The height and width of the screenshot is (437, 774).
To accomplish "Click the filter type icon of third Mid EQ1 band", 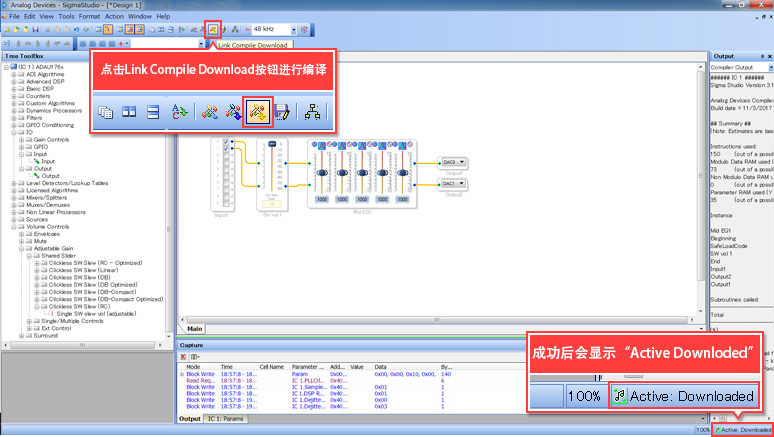I will click(362, 146).
